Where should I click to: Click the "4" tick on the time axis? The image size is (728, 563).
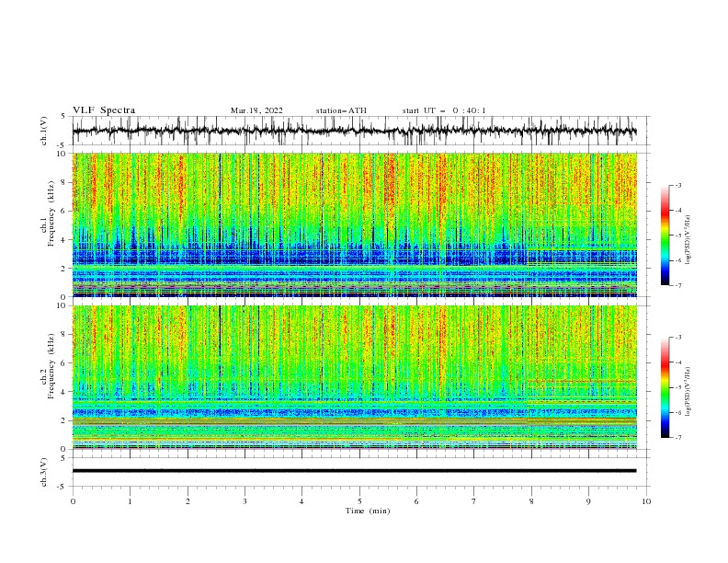302,501
